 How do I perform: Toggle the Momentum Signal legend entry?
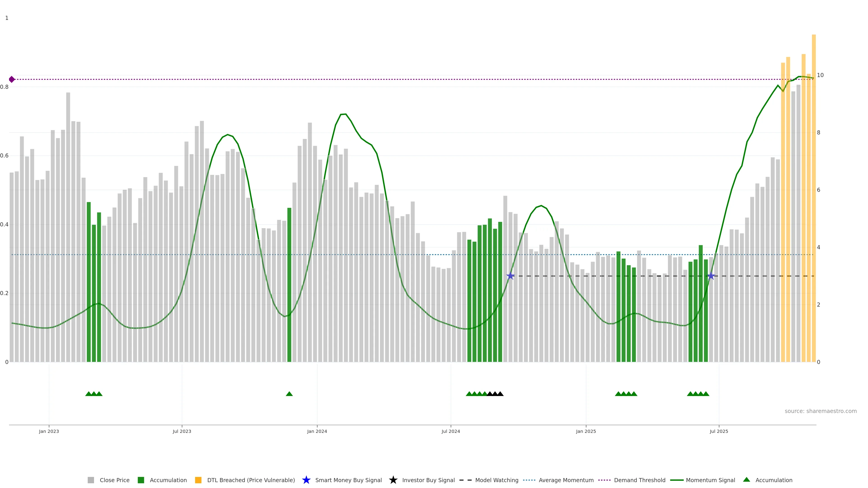[x=710, y=480]
